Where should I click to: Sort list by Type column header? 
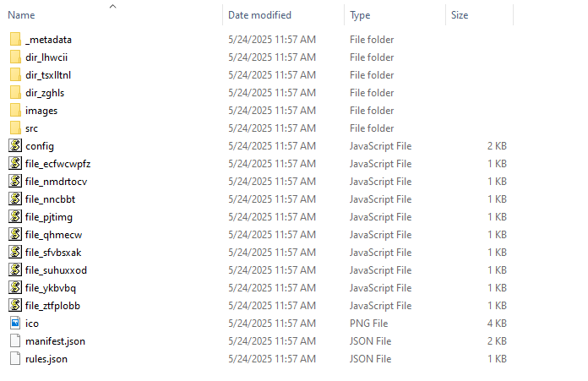click(360, 15)
